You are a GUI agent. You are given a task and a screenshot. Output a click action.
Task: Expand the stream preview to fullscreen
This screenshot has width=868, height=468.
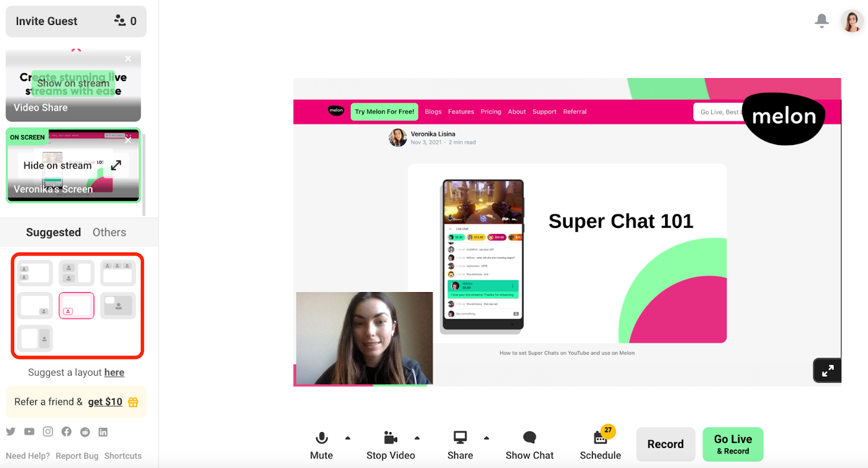tap(827, 371)
